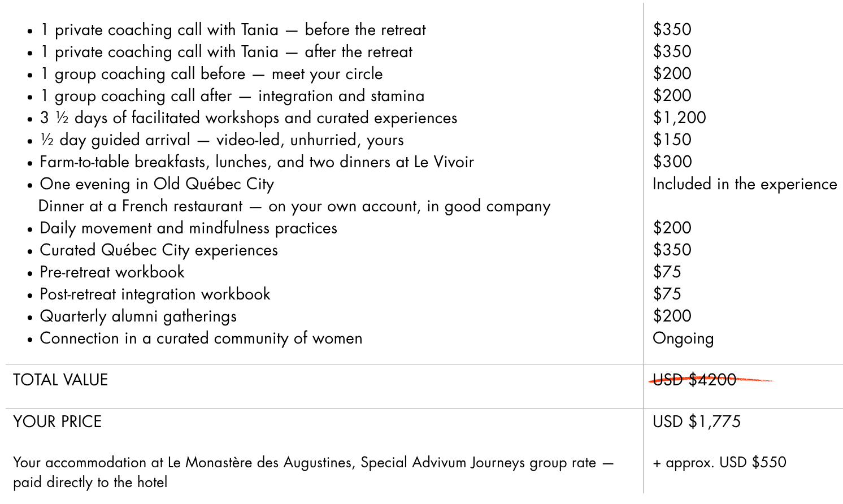Select the Farm-to-table meals at Le Vivoir line
Viewport: 843px width, 504px height.
[x=257, y=162]
